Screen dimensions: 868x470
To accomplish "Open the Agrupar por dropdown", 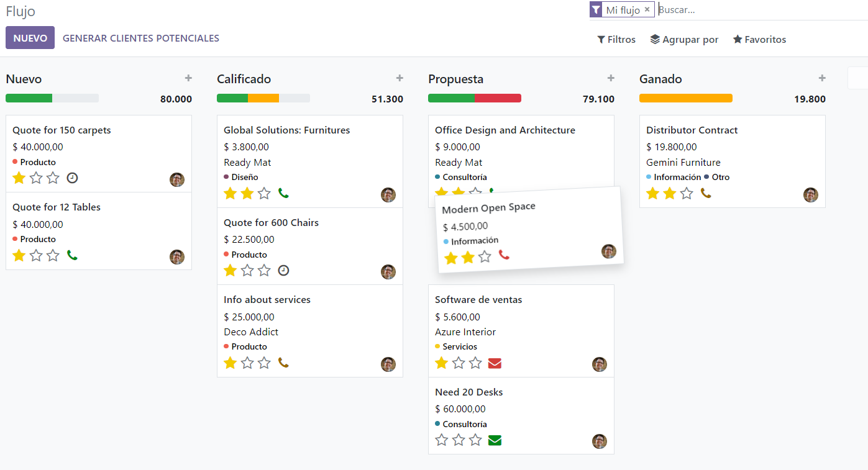I will coord(684,39).
